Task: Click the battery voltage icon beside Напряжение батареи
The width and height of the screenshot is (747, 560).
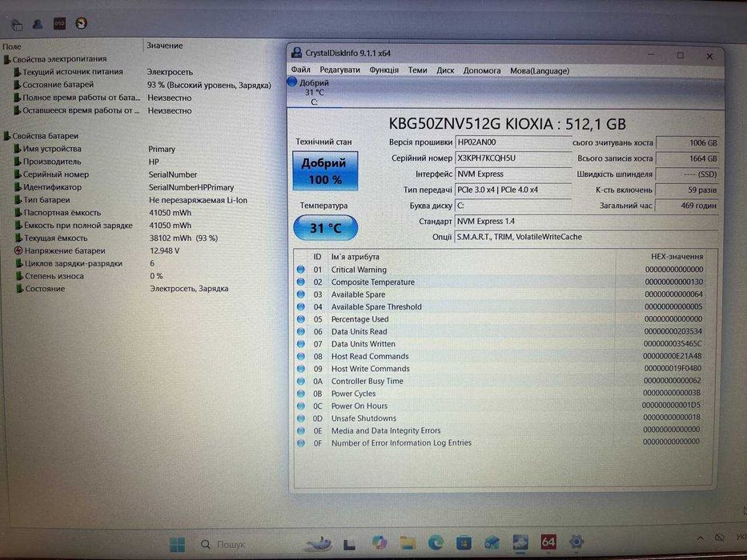Action: point(18,250)
